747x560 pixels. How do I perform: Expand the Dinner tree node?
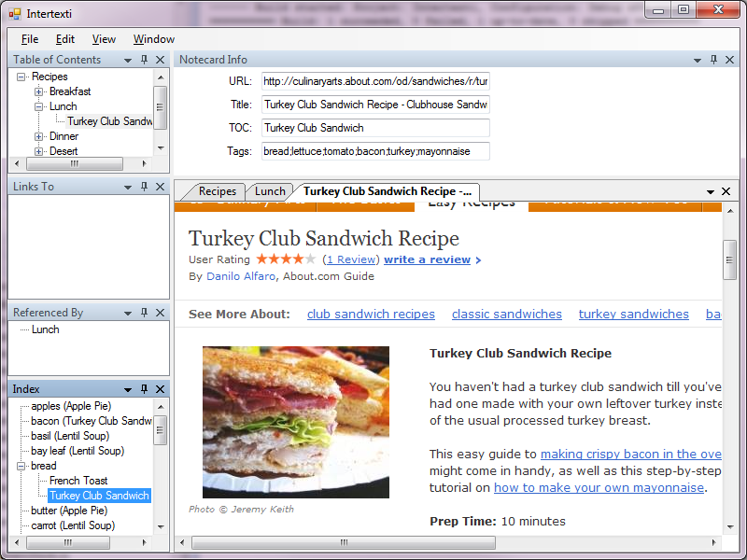click(38, 136)
